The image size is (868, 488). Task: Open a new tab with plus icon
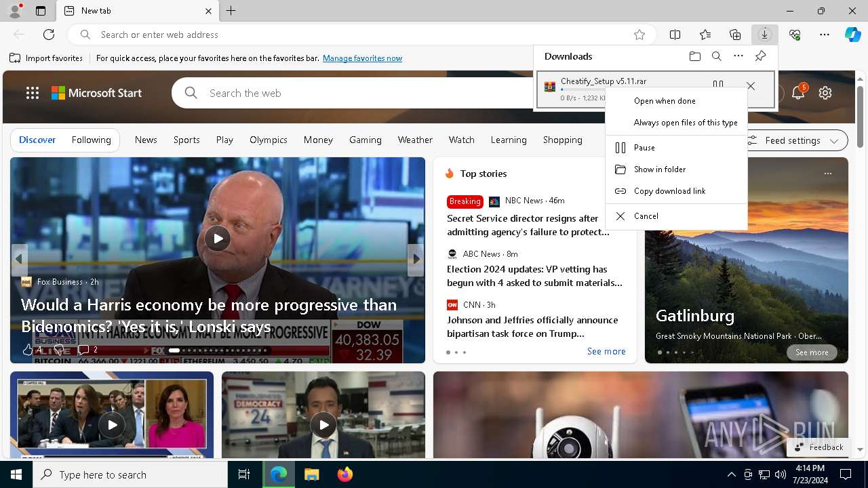pos(231,11)
